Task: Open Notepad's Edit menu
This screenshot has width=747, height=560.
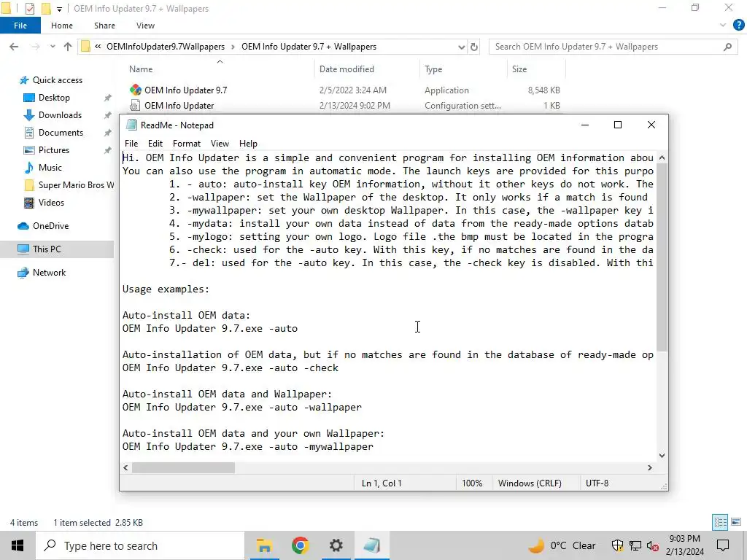Action: tap(155, 144)
